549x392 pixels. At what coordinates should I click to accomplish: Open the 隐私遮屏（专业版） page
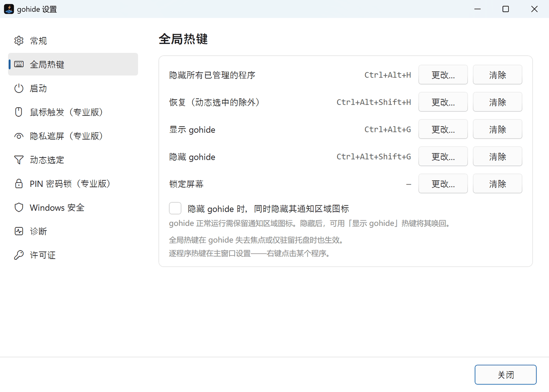(73, 136)
